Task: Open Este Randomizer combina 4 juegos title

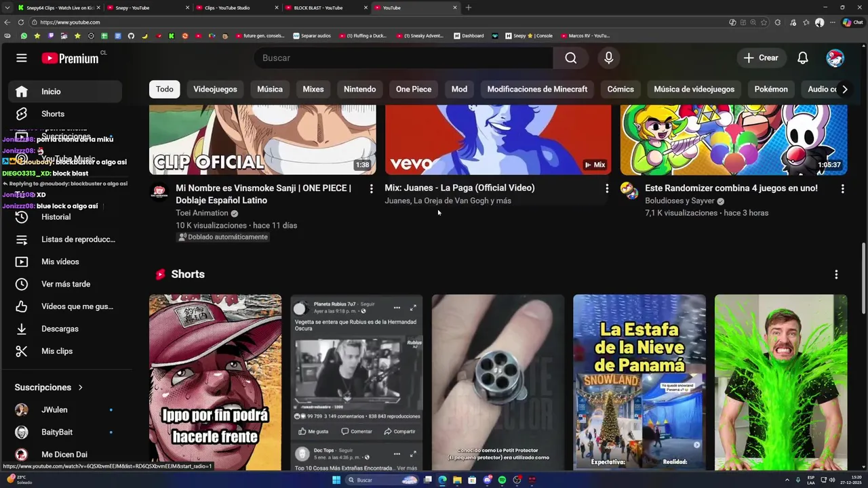Action: pyautogui.click(x=731, y=188)
